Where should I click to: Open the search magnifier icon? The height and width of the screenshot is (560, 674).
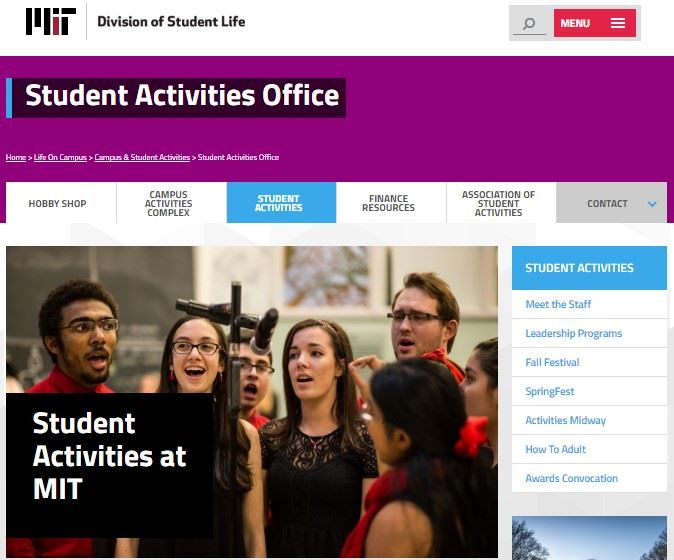click(529, 23)
